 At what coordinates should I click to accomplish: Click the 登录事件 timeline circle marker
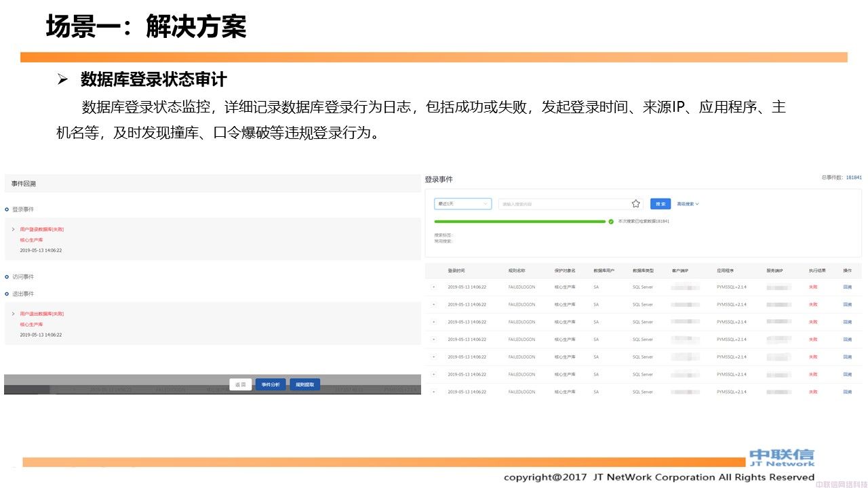pyautogui.click(x=7, y=209)
